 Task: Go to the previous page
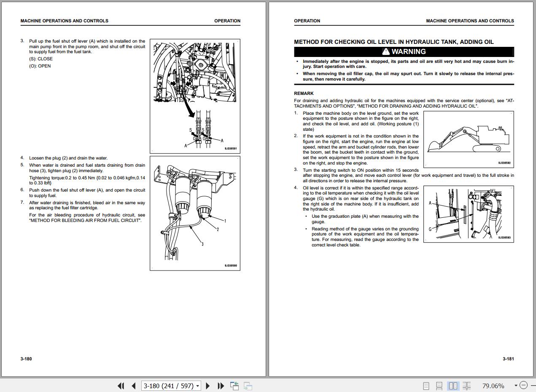click(x=134, y=386)
